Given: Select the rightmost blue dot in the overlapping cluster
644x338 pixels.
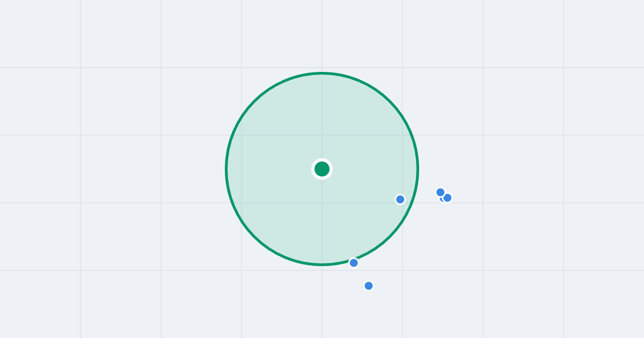Looking at the screenshot, I should [448, 198].
